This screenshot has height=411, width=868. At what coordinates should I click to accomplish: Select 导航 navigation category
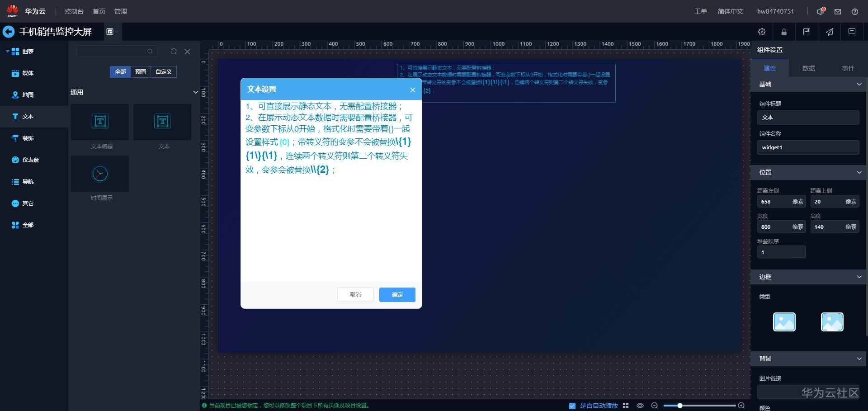click(x=34, y=182)
